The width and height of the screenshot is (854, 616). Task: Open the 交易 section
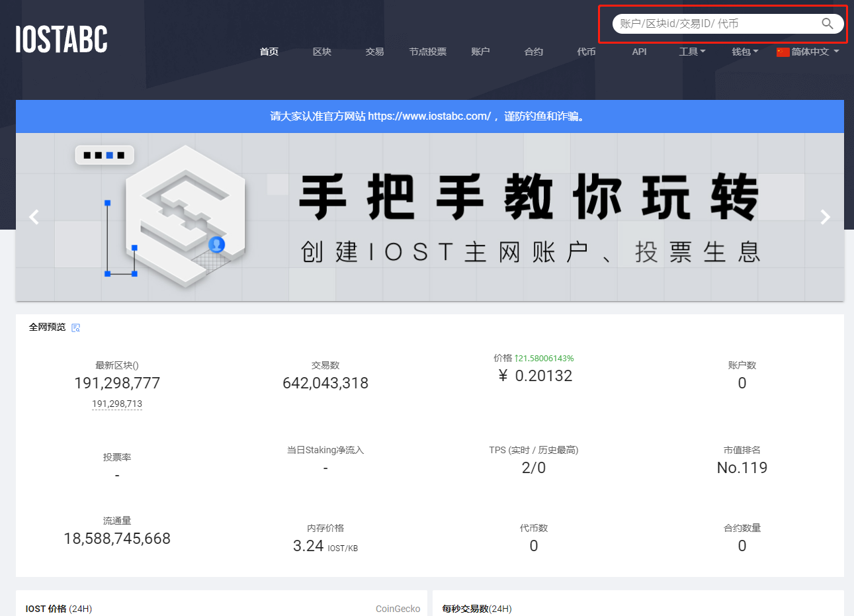coord(374,51)
